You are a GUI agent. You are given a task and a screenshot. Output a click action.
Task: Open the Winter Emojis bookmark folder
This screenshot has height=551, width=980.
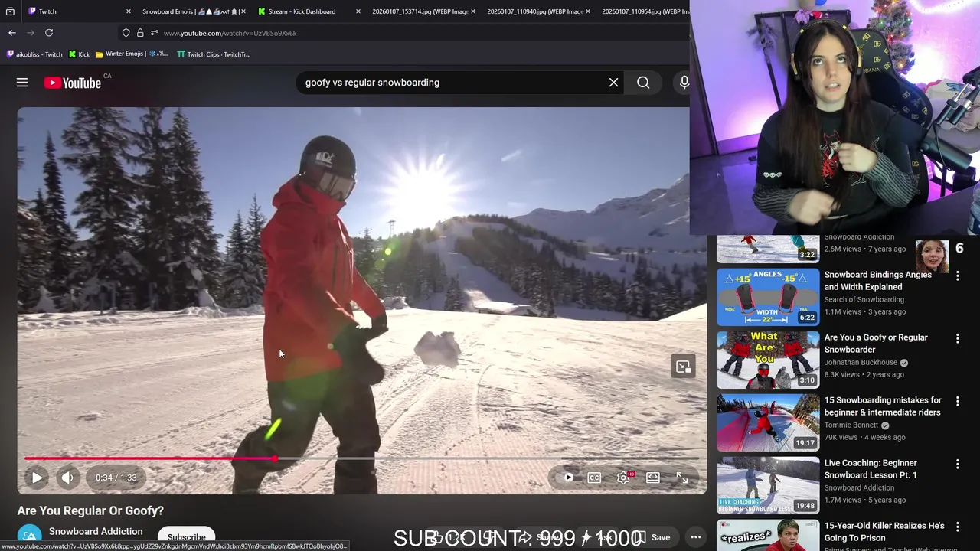132,54
